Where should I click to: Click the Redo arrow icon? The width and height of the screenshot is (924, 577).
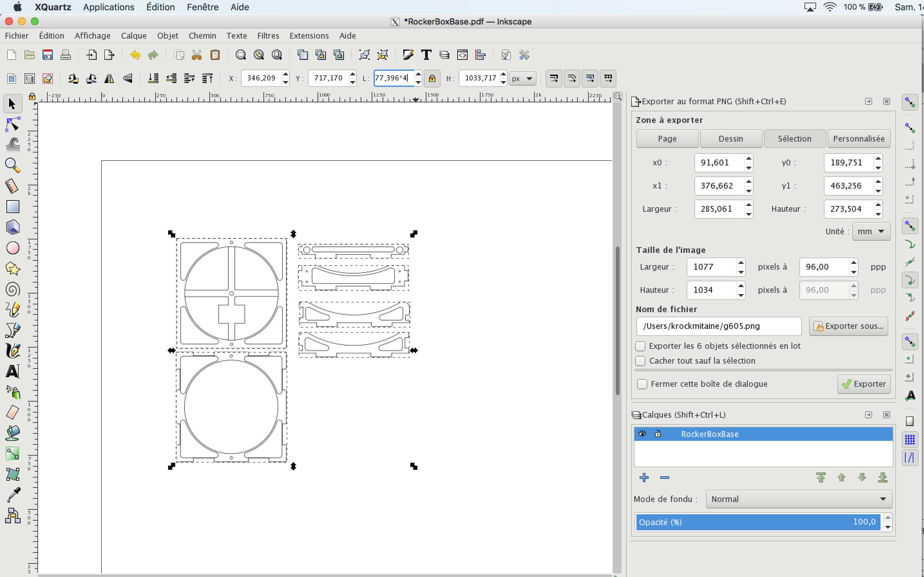click(153, 55)
